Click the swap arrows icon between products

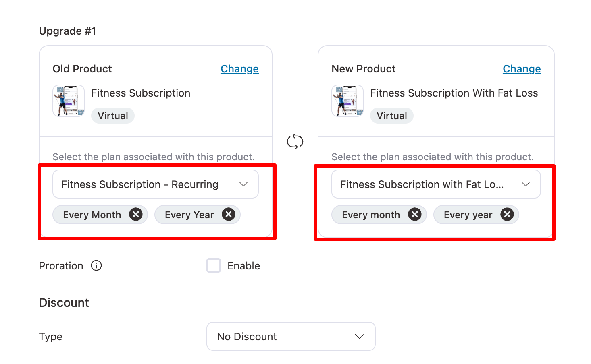pyautogui.click(x=295, y=141)
